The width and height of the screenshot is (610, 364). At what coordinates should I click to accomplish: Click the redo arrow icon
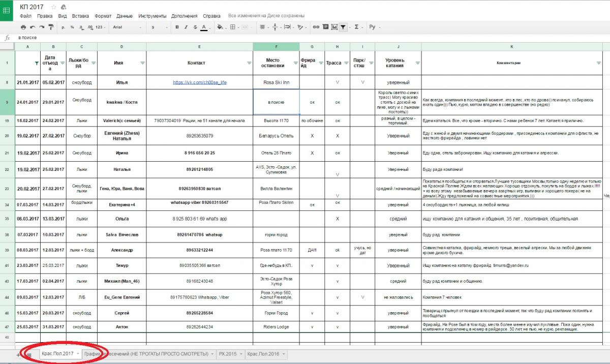pos(41,27)
